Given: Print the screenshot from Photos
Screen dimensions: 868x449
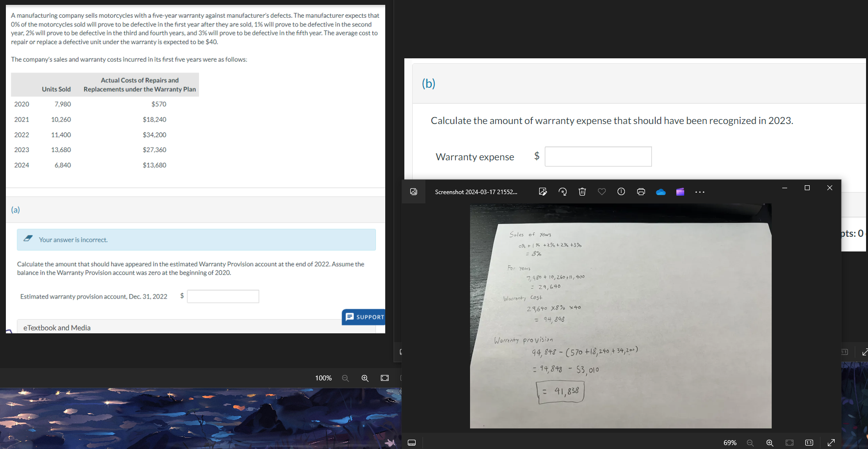Looking at the screenshot, I should [641, 192].
